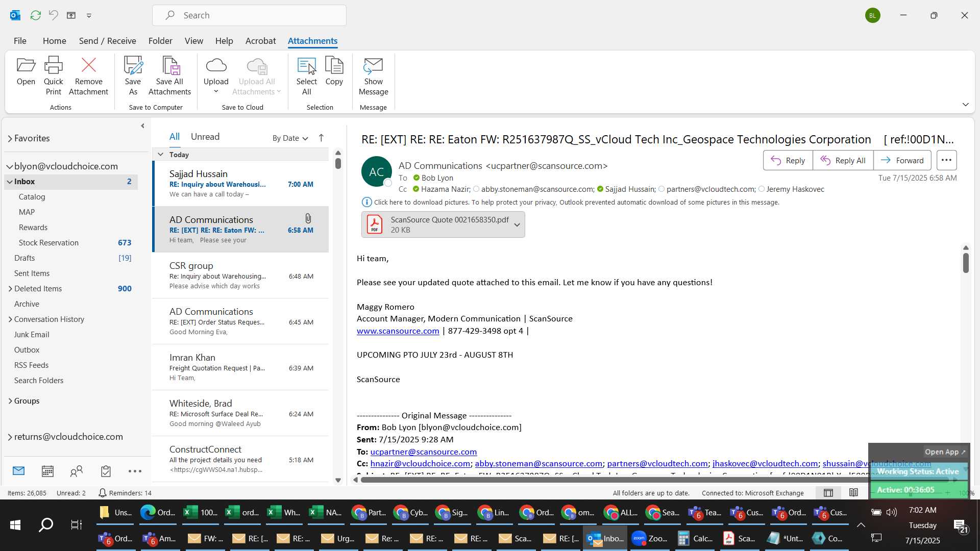980x551 pixels.
Task: Click the Send/Receive All Folders sync icon
Action: tap(35, 15)
